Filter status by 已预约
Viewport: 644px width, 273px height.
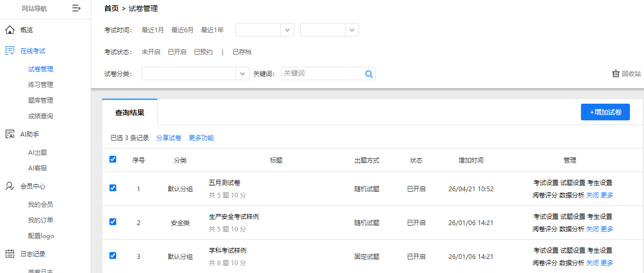point(203,52)
